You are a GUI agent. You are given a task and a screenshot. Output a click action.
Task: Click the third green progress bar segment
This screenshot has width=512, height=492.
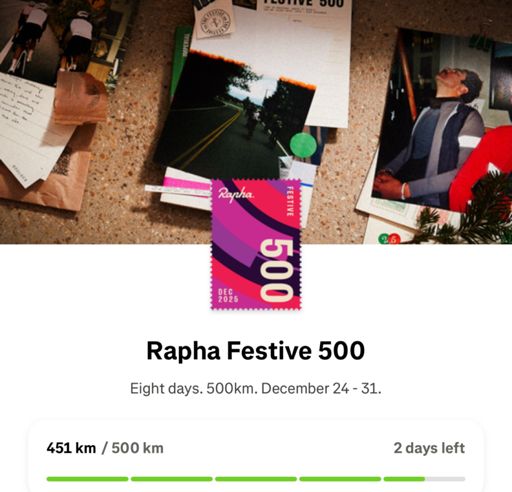coord(256,479)
